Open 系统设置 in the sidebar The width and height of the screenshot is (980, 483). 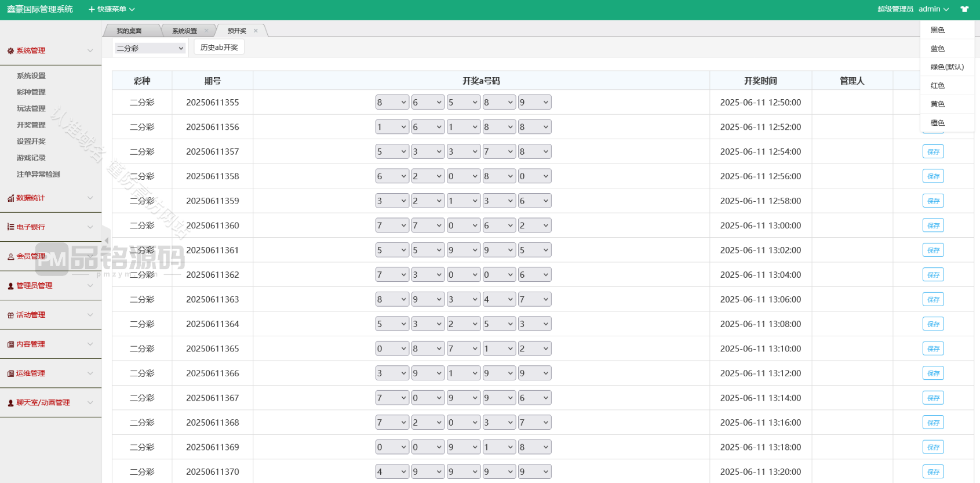coord(31,76)
